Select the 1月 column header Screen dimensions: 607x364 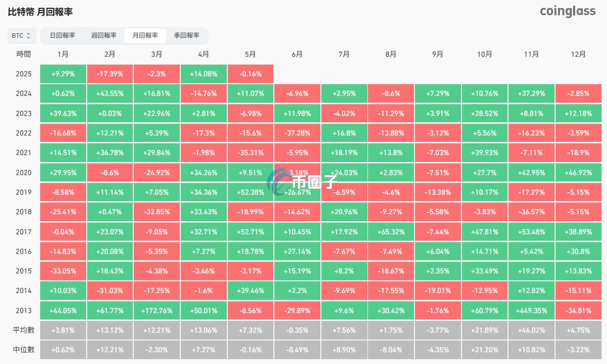click(63, 54)
